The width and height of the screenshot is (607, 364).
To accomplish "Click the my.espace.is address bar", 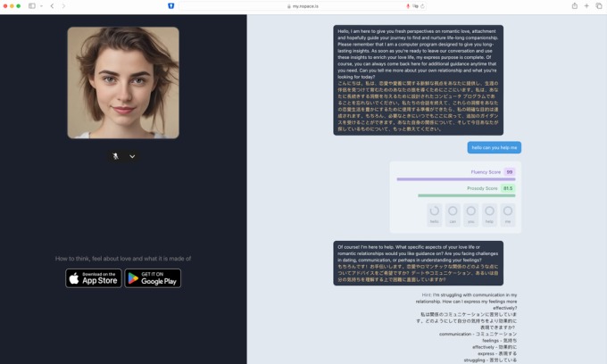I will pos(303,6).
